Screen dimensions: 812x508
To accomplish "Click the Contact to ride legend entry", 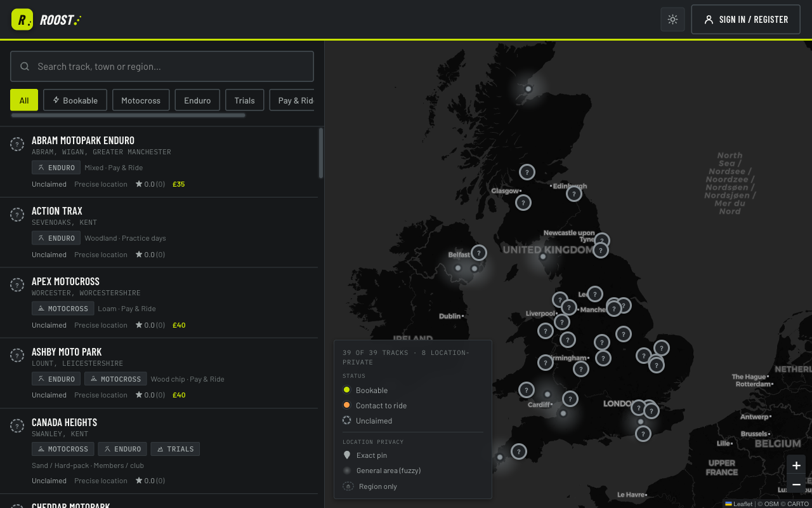I will click(375, 405).
